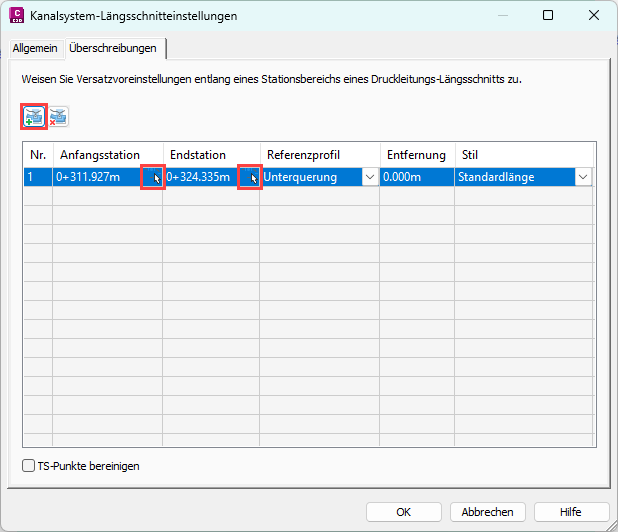Select row number 1 cell
This screenshot has width=618, height=532.
tap(38, 177)
